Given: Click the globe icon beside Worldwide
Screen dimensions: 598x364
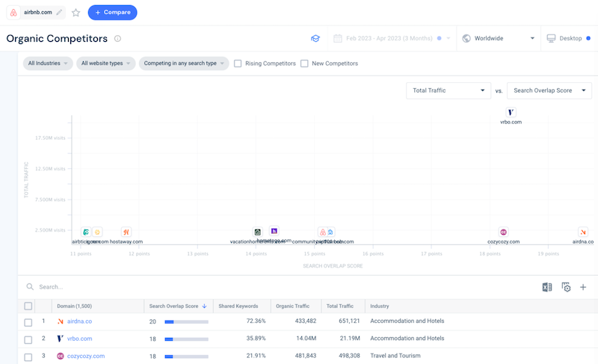Looking at the screenshot, I should coord(466,38).
